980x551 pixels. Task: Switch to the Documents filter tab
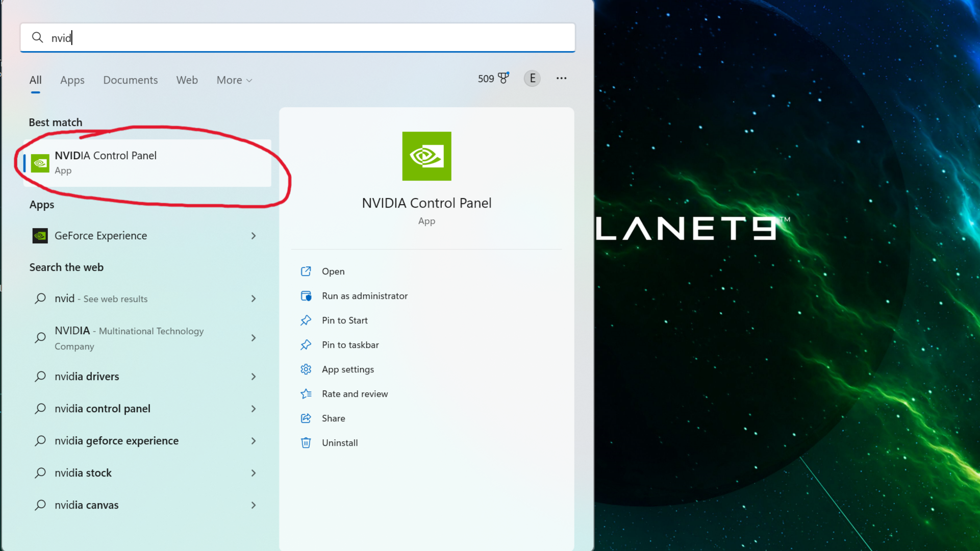coord(131,80)
